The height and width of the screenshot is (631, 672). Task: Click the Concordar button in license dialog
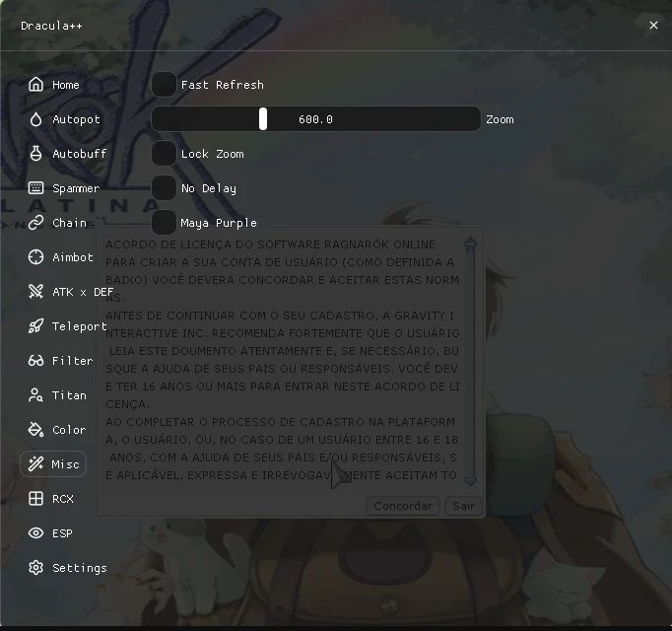(403, 506)
